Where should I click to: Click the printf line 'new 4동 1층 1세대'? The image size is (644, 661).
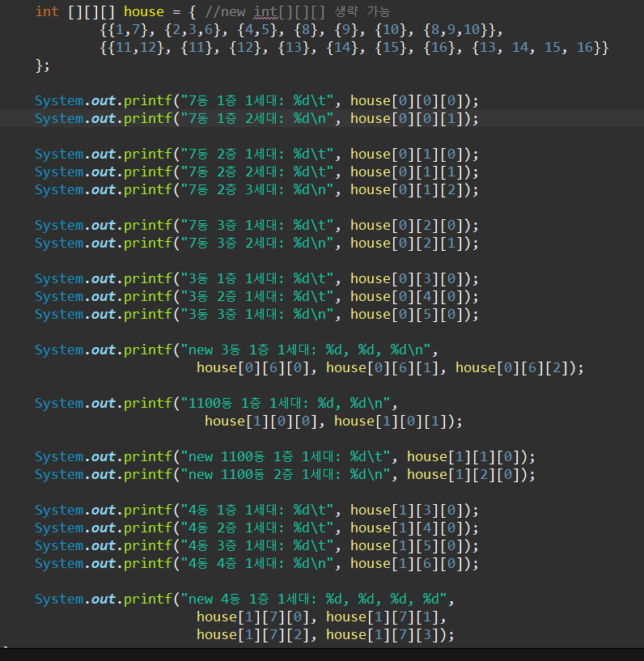coord(244,599)
